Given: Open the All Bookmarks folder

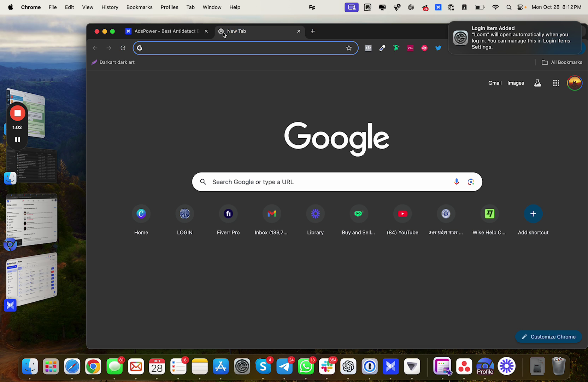Looking at the screenshot, I should tap(562, 62).
